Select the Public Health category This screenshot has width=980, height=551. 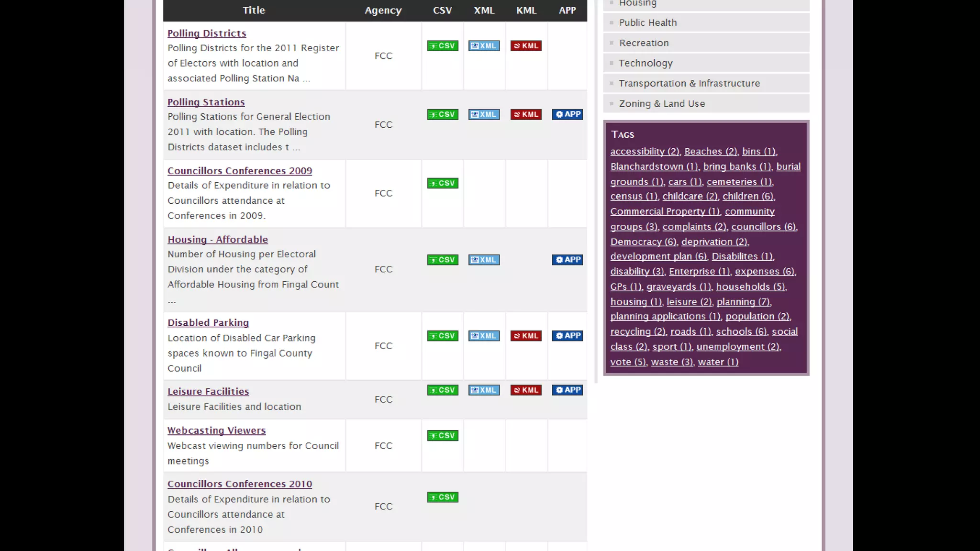click(647, 22)
